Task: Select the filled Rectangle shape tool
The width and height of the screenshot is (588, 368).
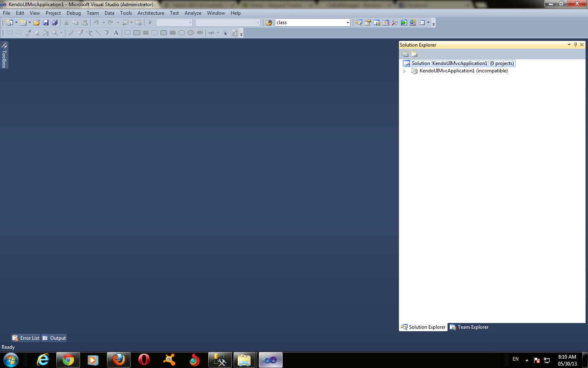Action: point(146,33)
